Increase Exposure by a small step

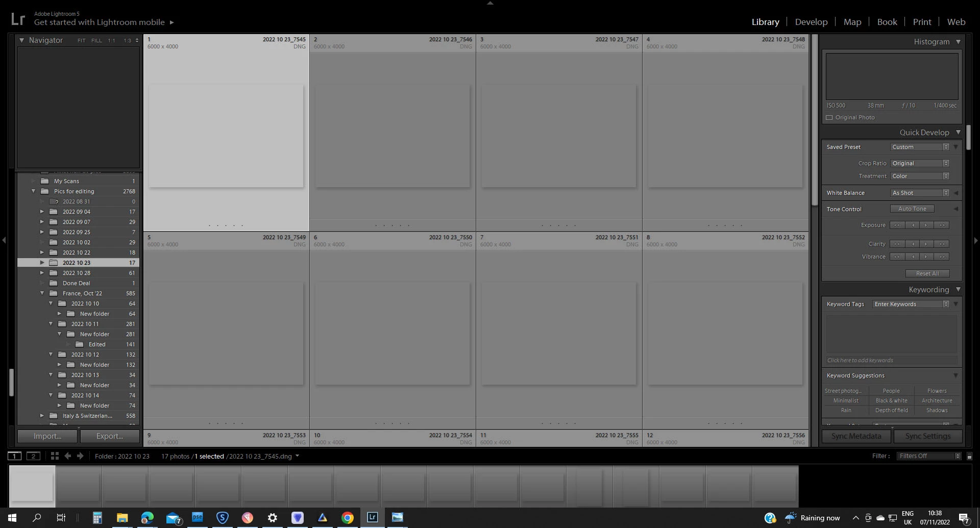click(x=926, y=225)
